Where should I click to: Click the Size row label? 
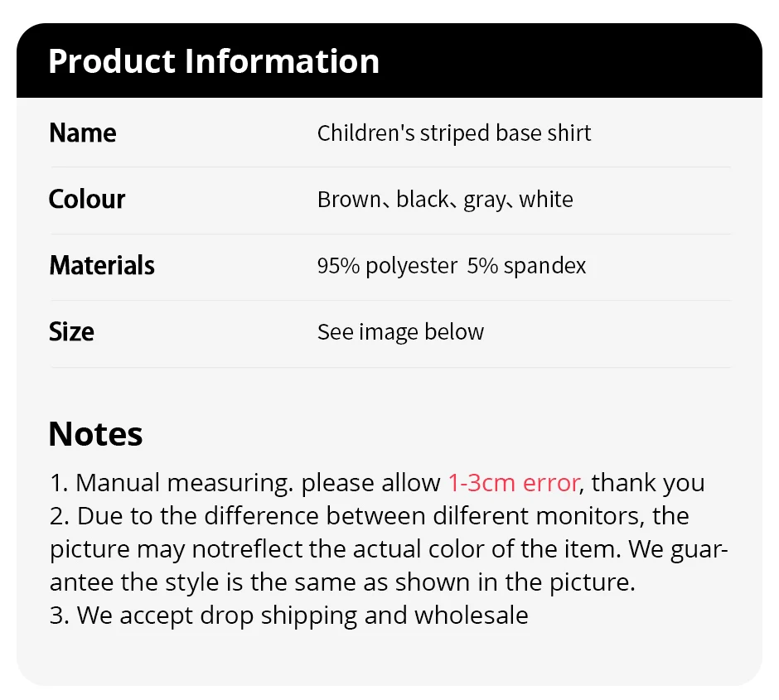pyautogui.click(x=71, y=332)
